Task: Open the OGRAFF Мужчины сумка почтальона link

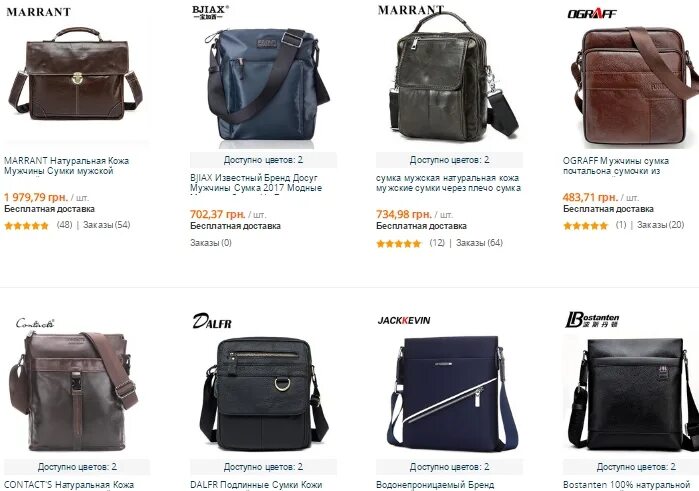Action: [616, 166]
